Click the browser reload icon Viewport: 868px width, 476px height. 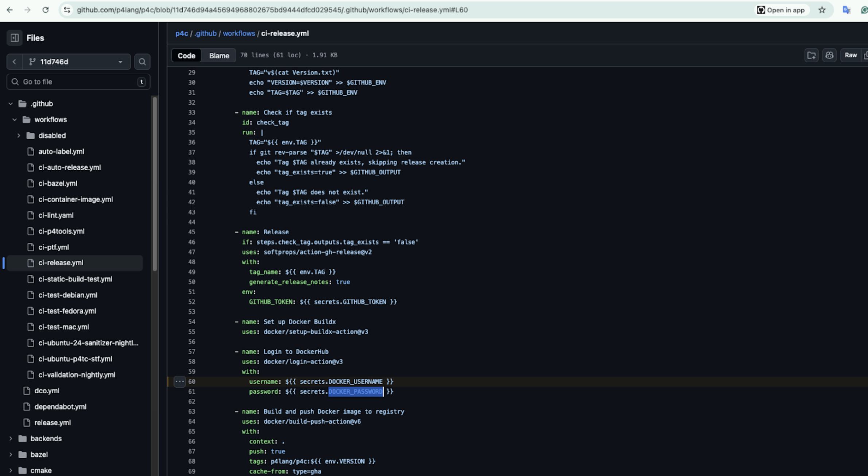point(46,10)
